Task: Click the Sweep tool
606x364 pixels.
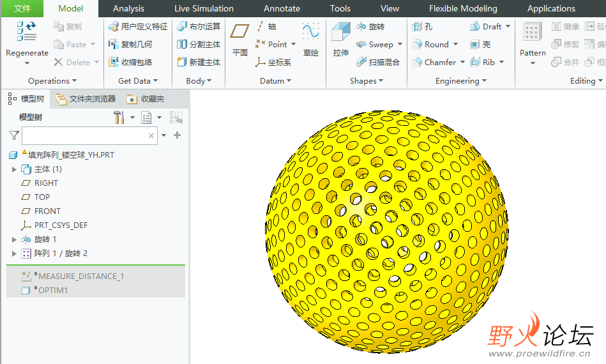Action: [x=374, y=45]
